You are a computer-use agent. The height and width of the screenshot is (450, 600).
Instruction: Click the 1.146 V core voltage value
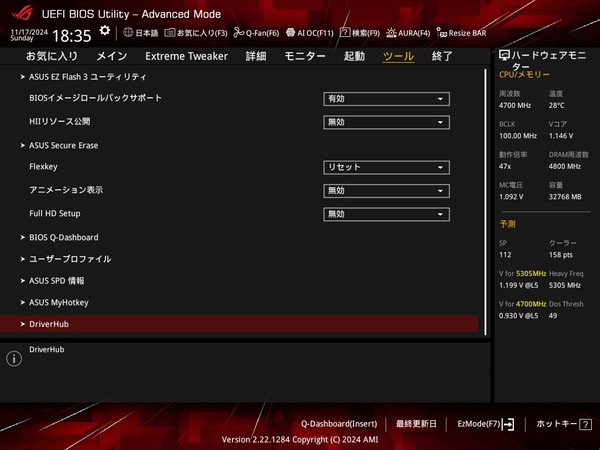(x=561, y=136)
